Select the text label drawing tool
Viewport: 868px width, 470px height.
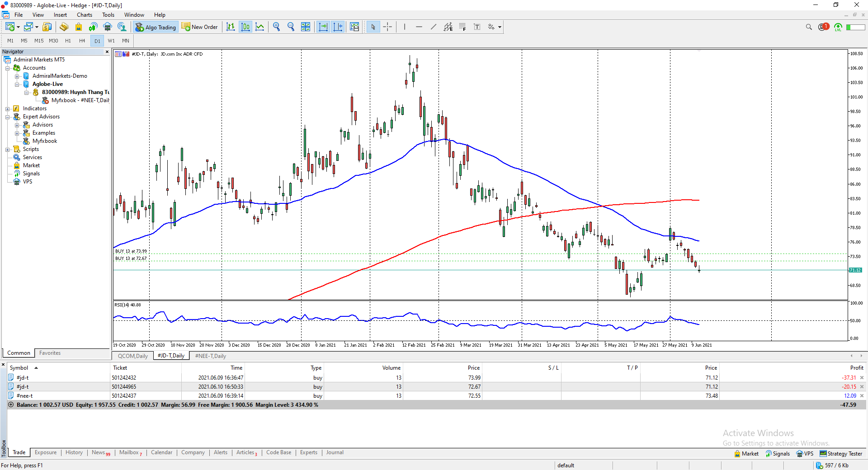(x=477, y=27)
